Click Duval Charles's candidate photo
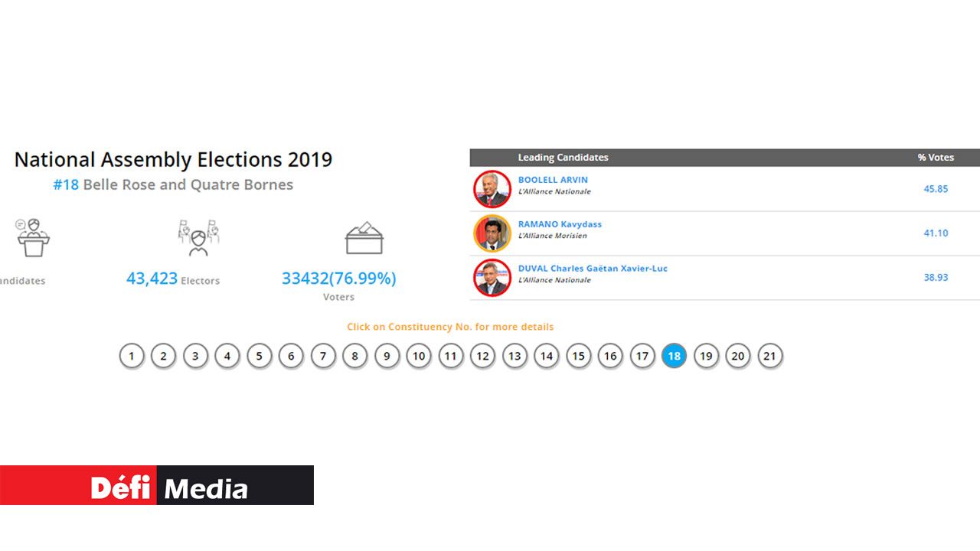The width and height of the screenshot is (980, 551). 492,278
